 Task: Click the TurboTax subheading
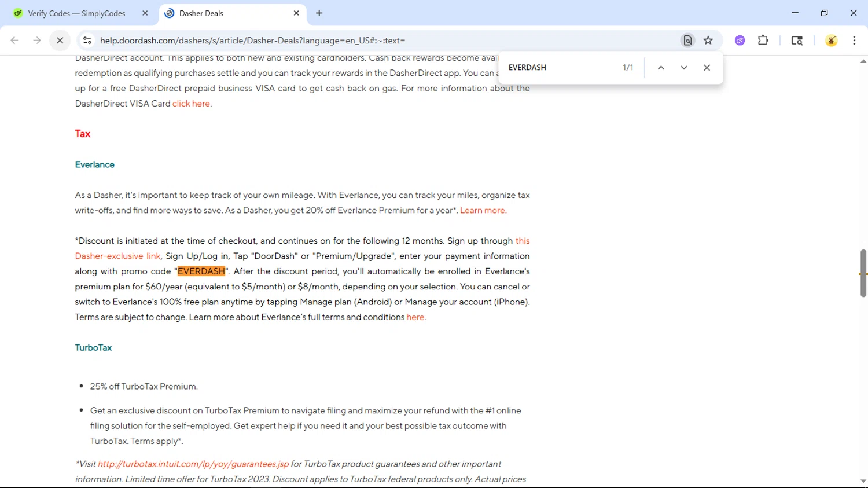(93, 348)
